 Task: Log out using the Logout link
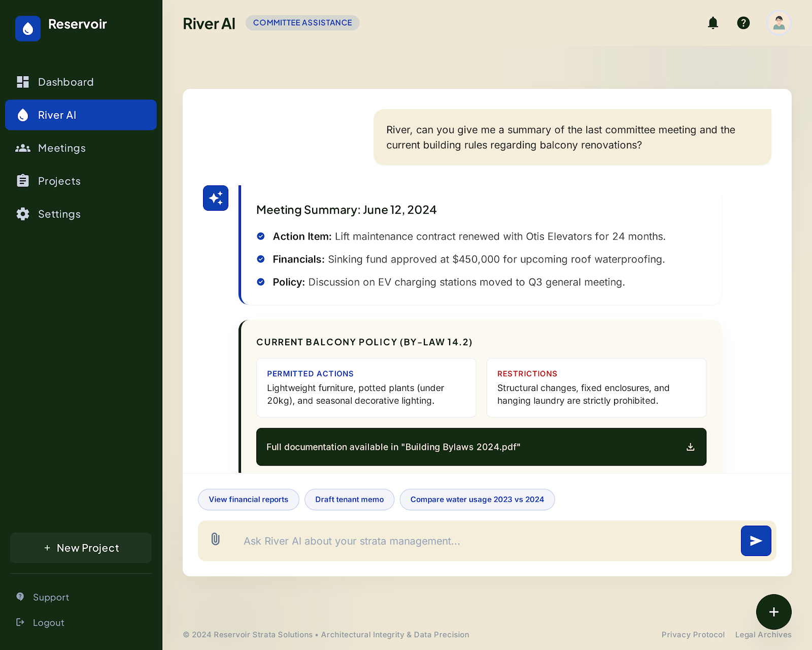48,623
